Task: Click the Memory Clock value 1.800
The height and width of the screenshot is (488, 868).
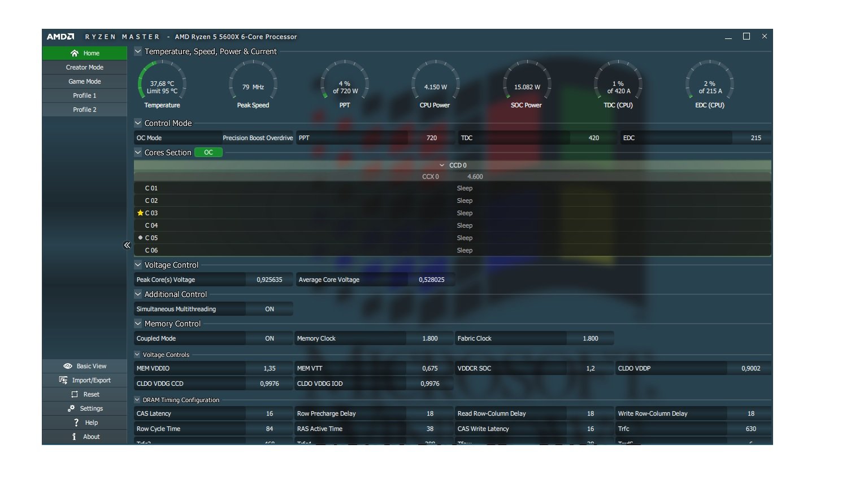Action: 430,338
